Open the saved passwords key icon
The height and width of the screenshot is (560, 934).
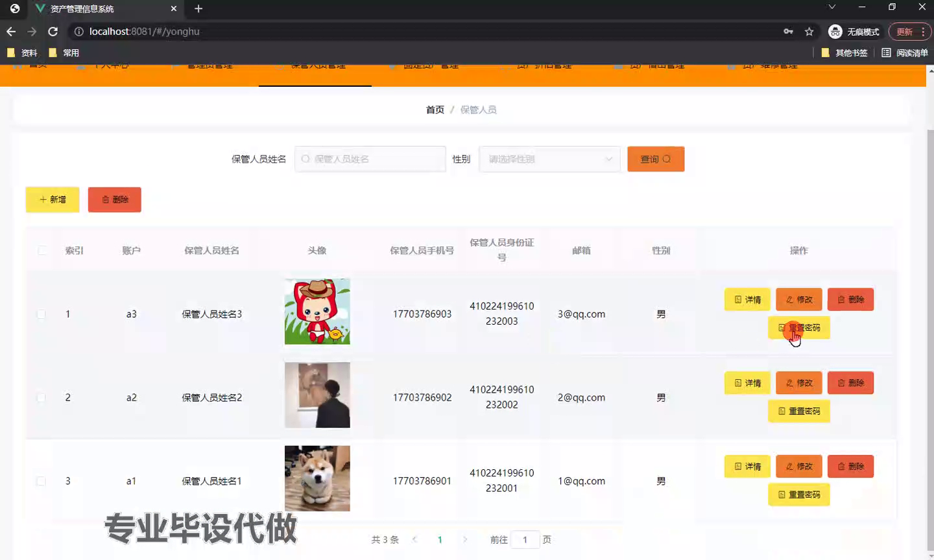pyautogui.click(x=788, y=31)
